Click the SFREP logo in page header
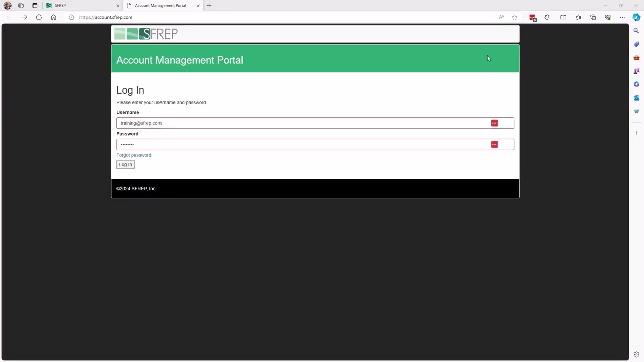Viewport: 644px width, 362px height. click(145, 34)
